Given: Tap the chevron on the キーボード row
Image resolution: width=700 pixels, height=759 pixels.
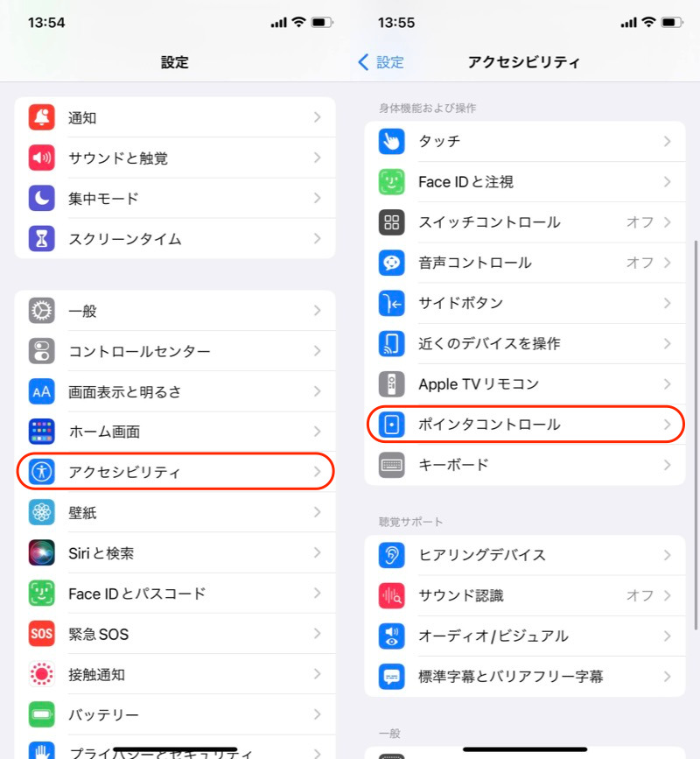Looking at the screenshot, I should click(x=667, y=465).
